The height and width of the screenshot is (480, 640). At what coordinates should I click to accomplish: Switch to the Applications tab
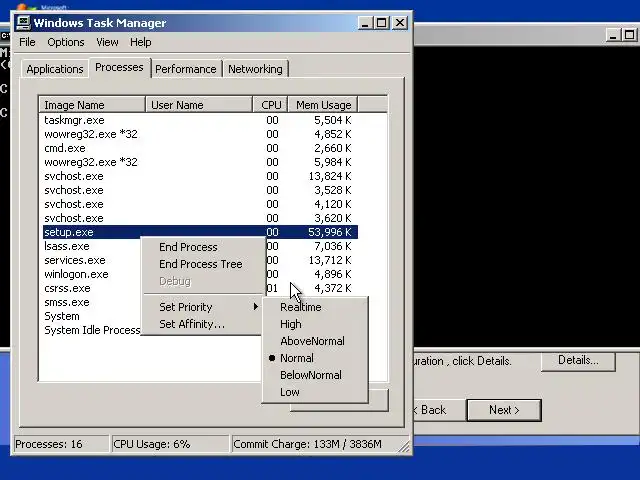55,69
